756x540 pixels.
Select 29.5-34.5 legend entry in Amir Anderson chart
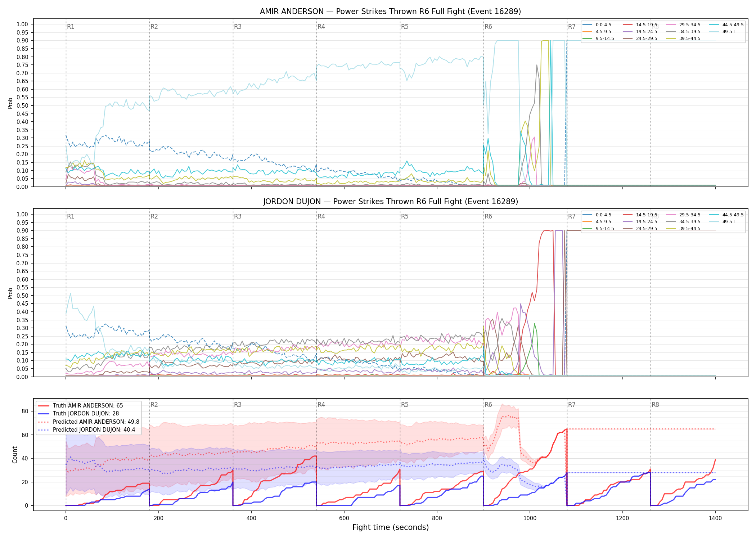(x=683, y=25)
